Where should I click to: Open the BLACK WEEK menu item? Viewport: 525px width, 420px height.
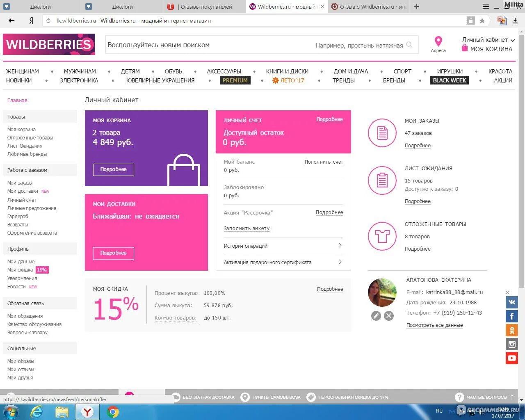450,80
